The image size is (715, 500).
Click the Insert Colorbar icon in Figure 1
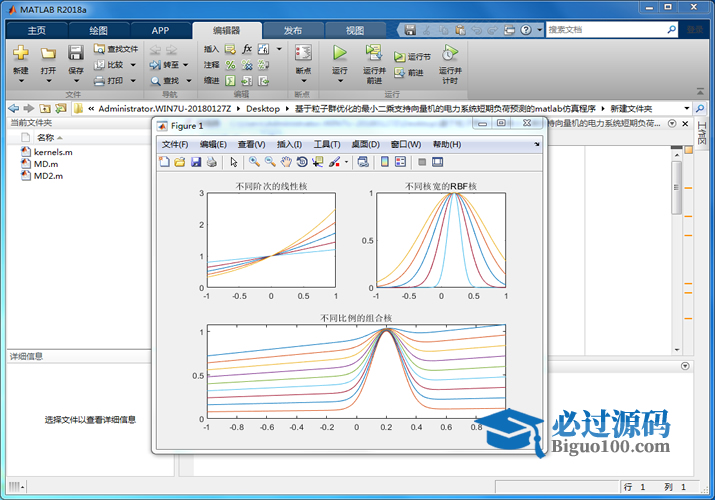(385, 162)
